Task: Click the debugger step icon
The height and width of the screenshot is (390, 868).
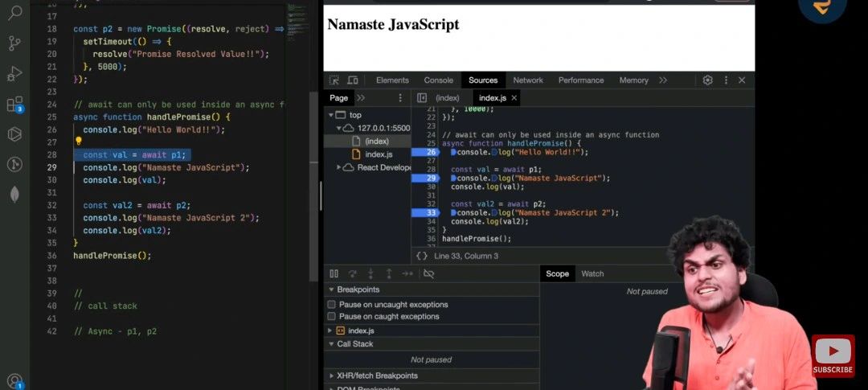Action: coord(407,273)
